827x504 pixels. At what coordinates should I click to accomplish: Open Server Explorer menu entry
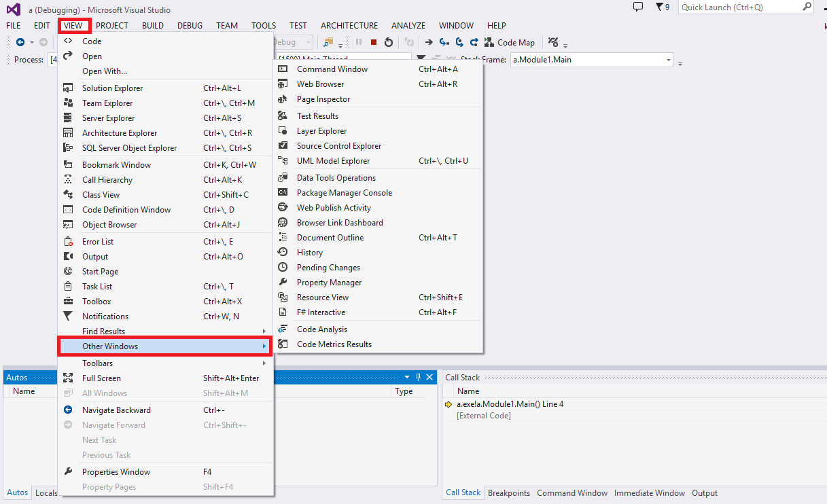coord(165,118)
